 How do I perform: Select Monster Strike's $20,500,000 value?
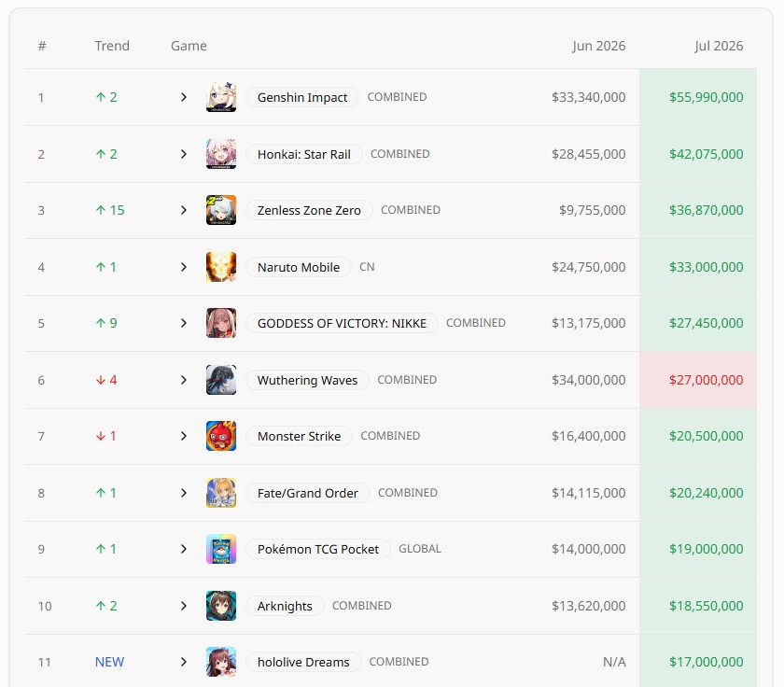coord(706,436)
